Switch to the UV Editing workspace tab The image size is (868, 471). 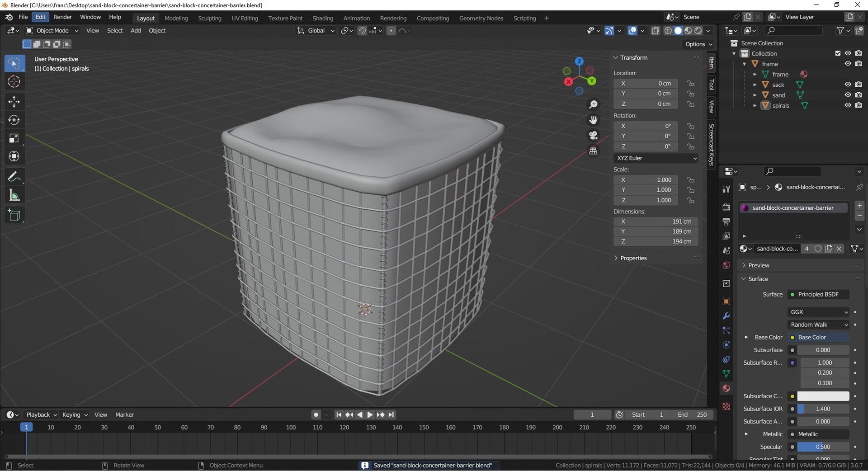pyautogui.click(x=245, y=18)
